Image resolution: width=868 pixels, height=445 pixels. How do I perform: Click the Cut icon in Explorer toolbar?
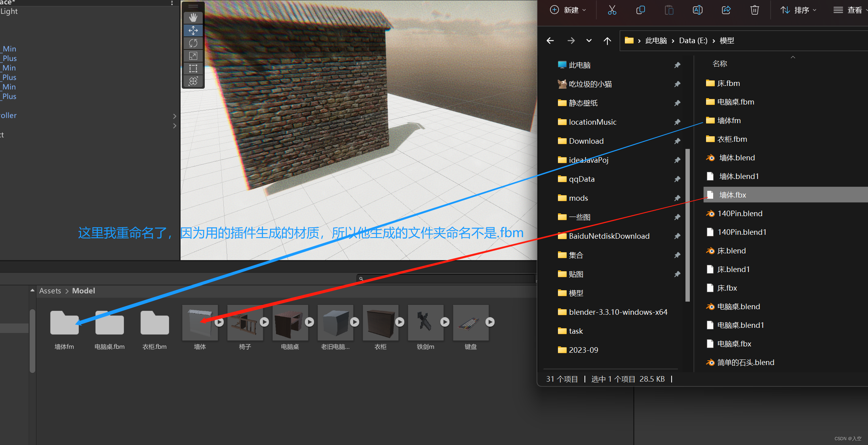pos(612,10)
